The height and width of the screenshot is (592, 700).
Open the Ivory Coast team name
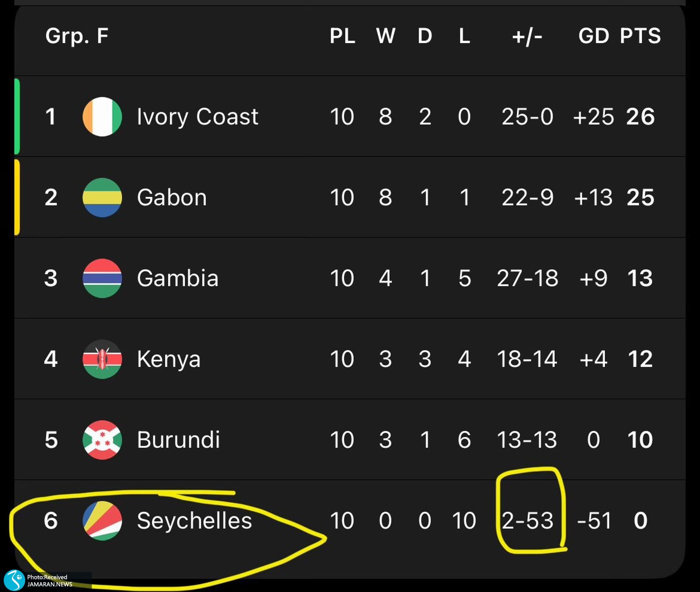(x=197, y=116)
